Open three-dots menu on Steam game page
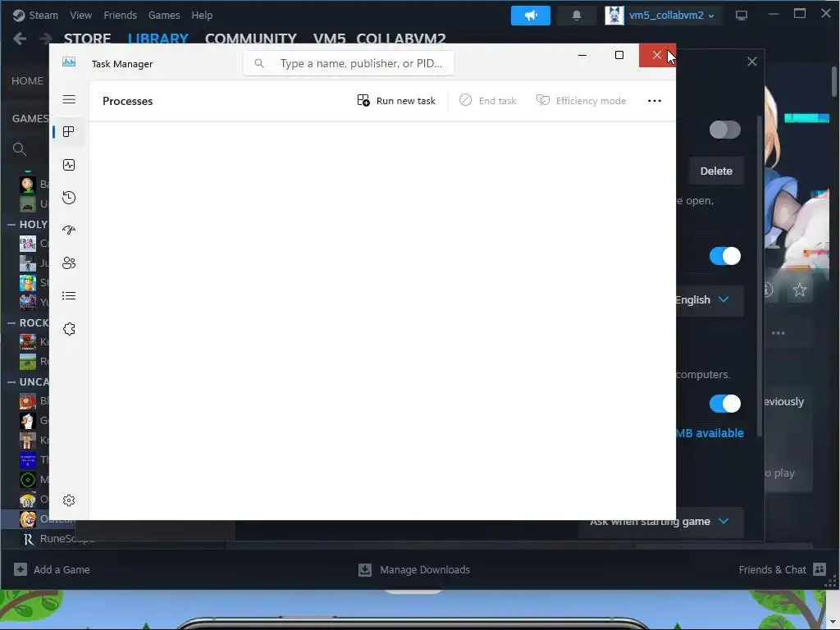The width and height of the screenshot is (840, 630). point(778,333)
